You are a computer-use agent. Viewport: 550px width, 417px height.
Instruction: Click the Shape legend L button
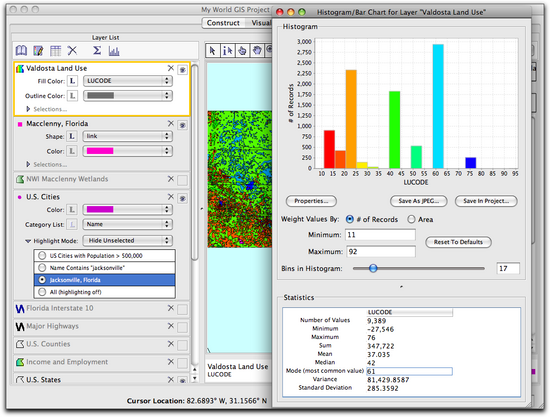coord(72,136)
